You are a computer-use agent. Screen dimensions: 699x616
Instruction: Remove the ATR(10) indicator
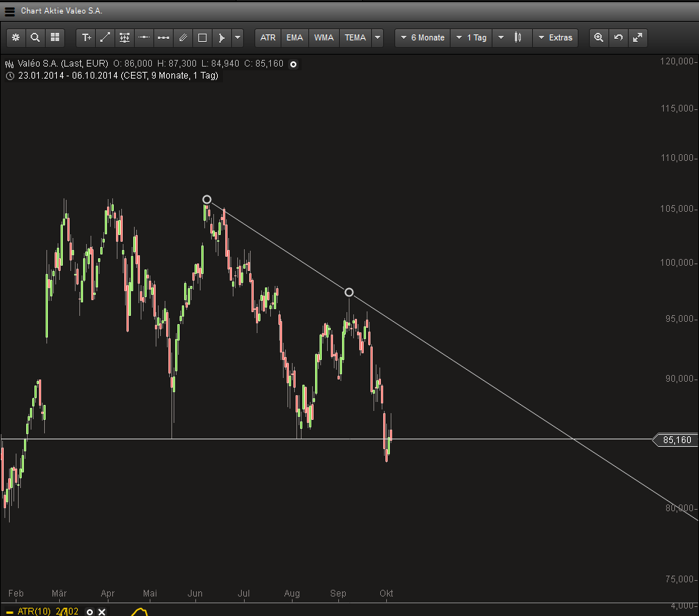[102, 612]
